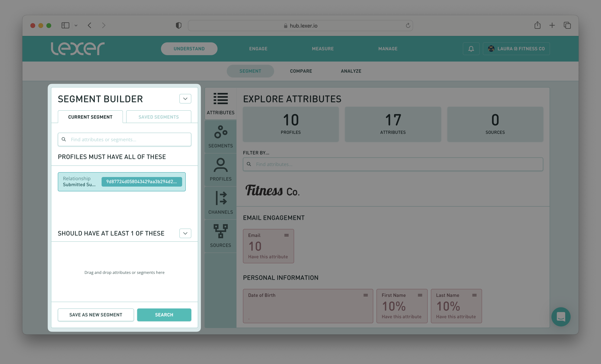
Task: Open the Date of Birth card menu
Action: coord(365,295)
